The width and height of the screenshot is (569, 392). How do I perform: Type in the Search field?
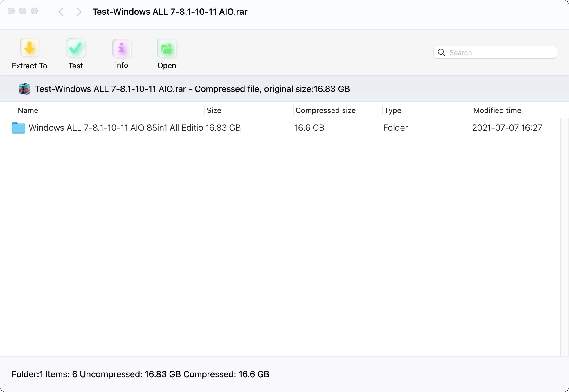coord(501,52)
